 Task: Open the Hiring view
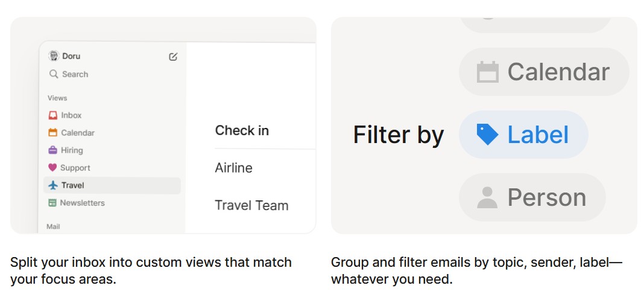point(72,150)
